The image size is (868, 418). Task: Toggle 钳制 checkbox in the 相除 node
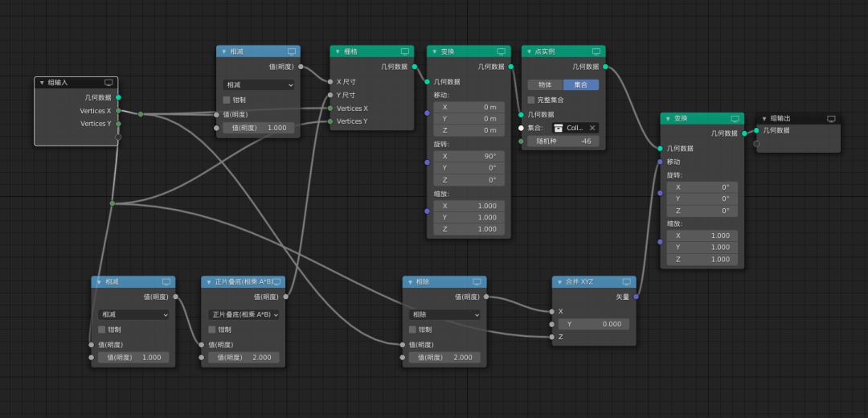click(413, 330)
